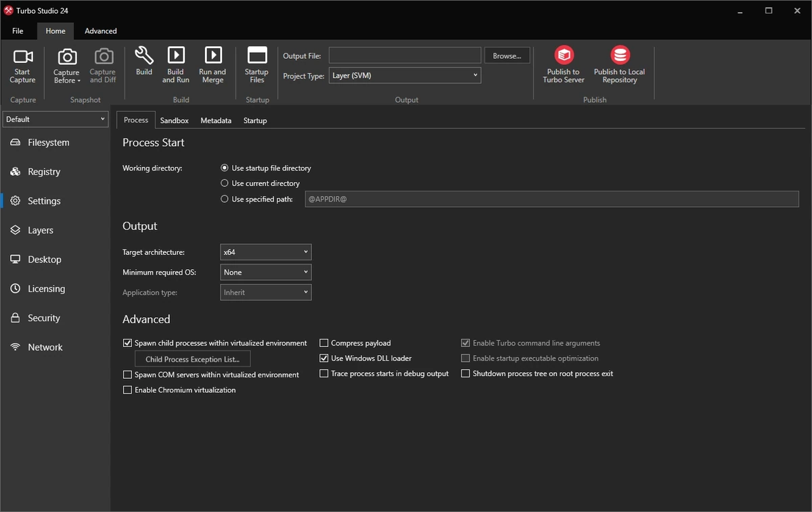812x512 pixels.
Task: Open the Application type dropdown
Action: [x=266, y=292]
